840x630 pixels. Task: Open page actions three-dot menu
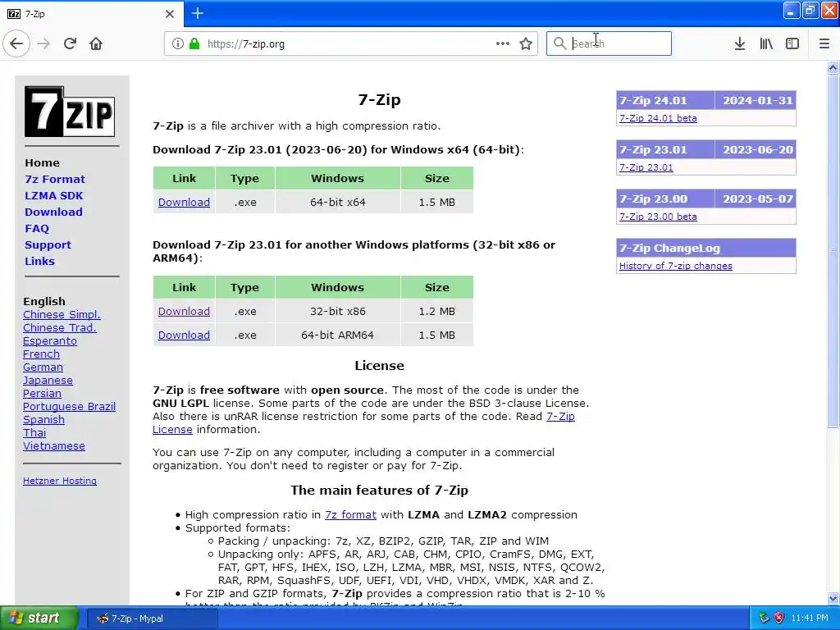tap(503, 43)
